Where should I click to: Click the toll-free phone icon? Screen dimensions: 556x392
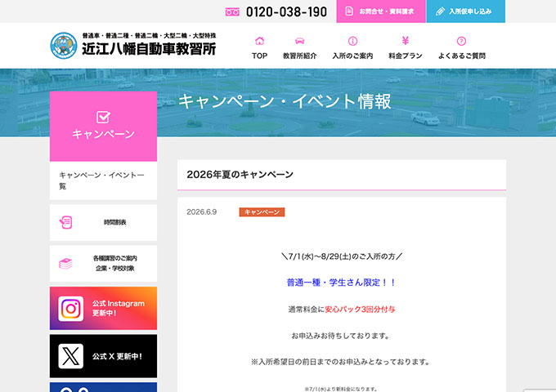pyautogui.click(x=232, y=12)
